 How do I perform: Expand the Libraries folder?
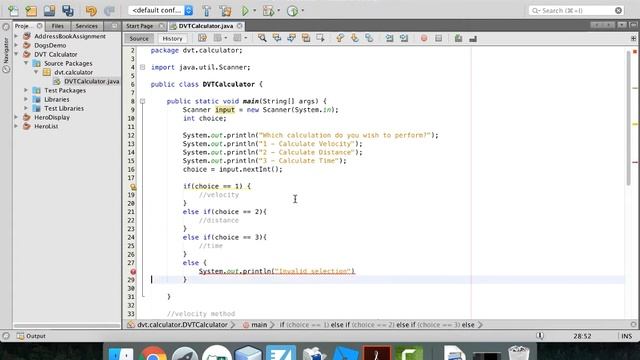[x=26, y=99]
